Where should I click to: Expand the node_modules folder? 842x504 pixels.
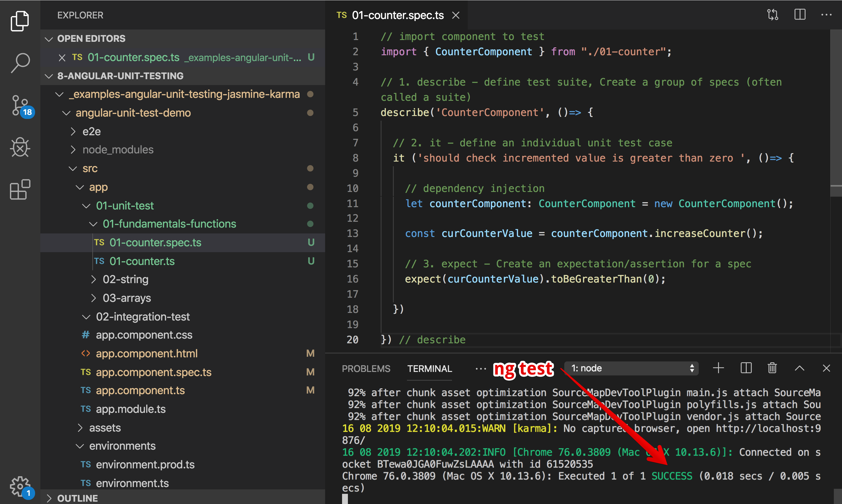(x=118, y=150)
